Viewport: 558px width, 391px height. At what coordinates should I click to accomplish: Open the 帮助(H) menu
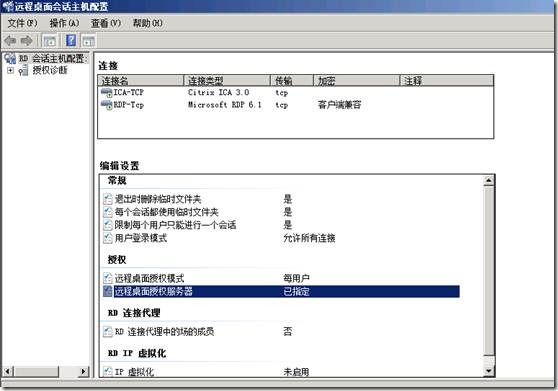click(148, 23)
